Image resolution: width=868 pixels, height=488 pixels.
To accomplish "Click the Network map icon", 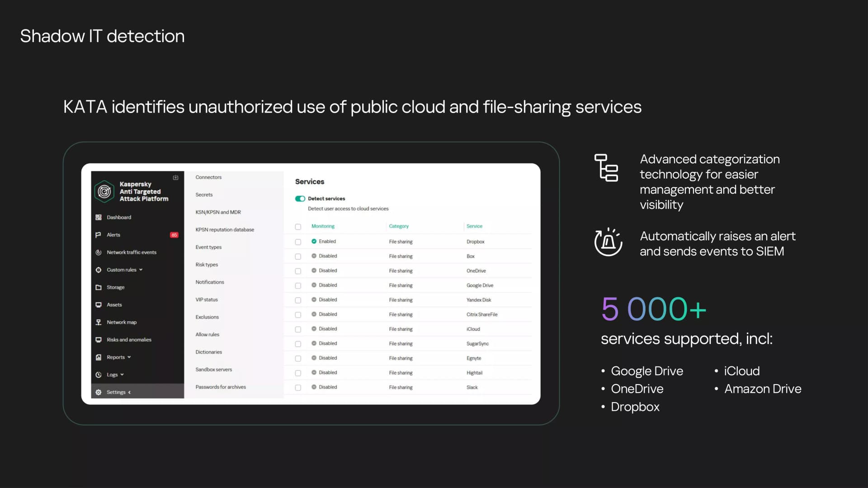I will click(99, 322).
